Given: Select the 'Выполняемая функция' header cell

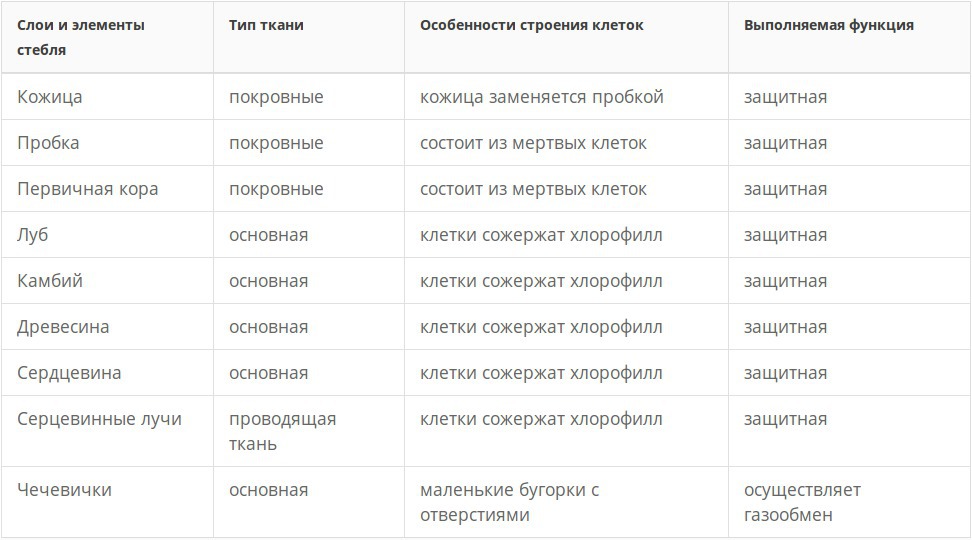Looking at the screenshot, I should pyautogui.click(x=829, y=25).
